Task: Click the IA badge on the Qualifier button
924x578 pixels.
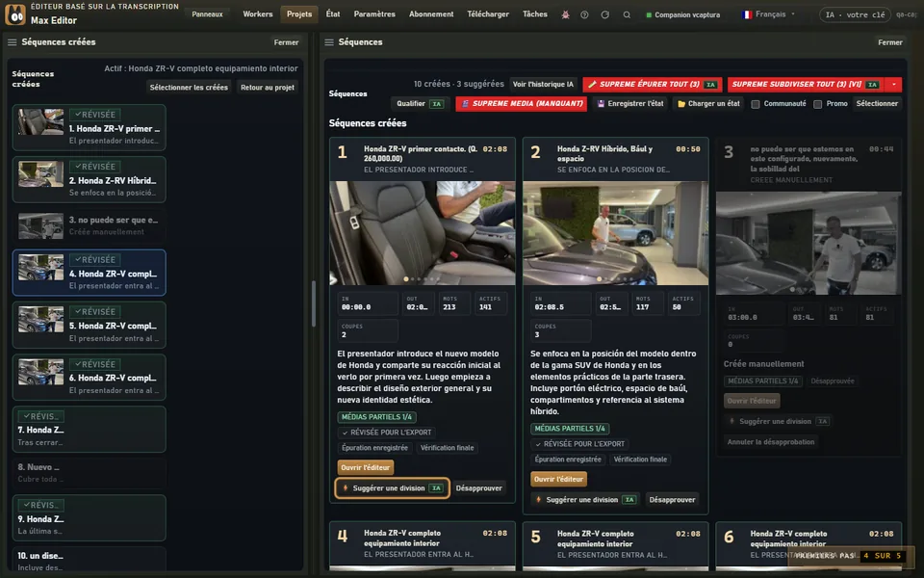Action: (x=437, y=104)
